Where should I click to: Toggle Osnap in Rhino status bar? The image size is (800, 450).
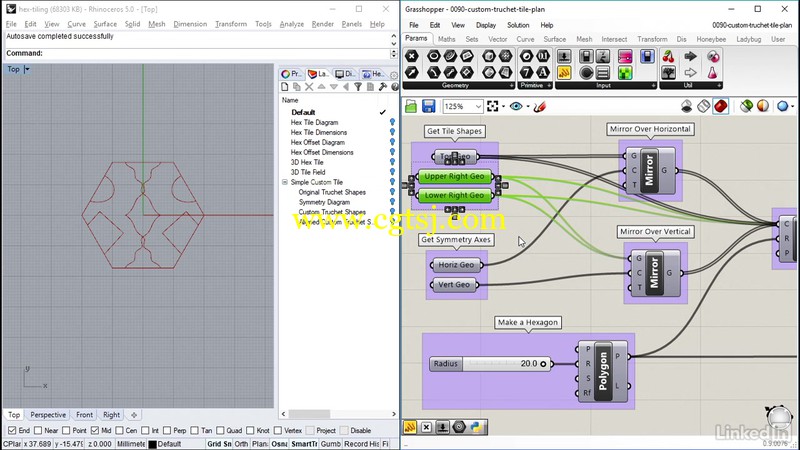(279, 444)
